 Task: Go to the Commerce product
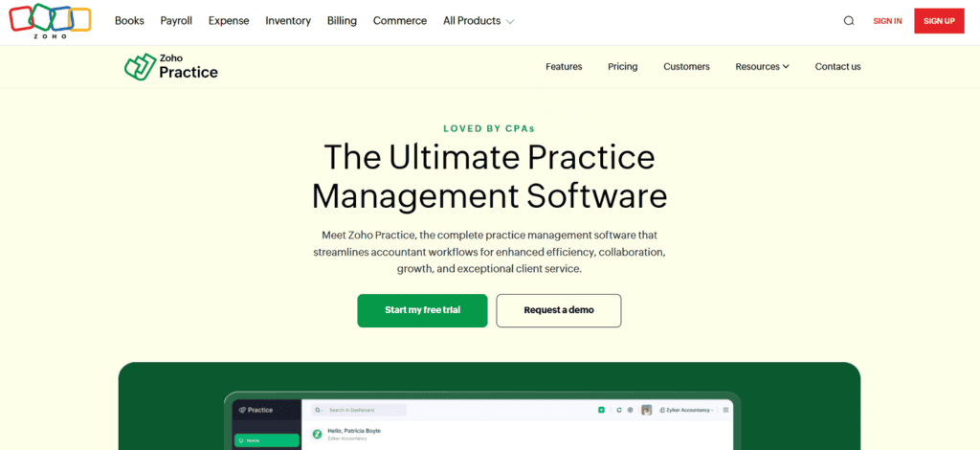[400, 21]
